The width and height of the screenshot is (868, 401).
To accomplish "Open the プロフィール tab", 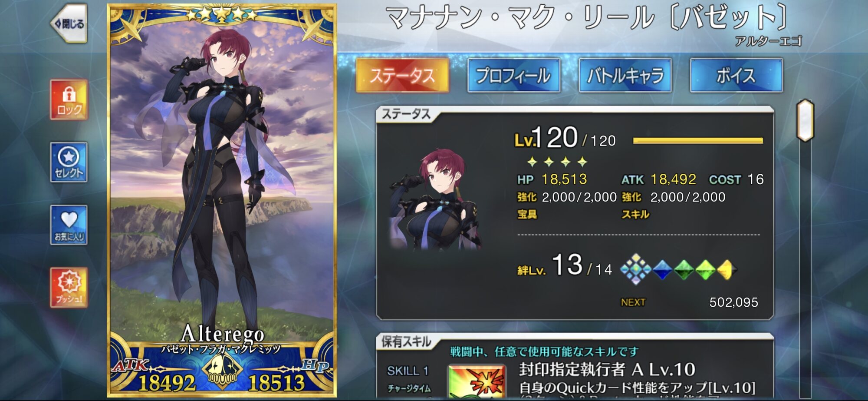I will [513, 76].
